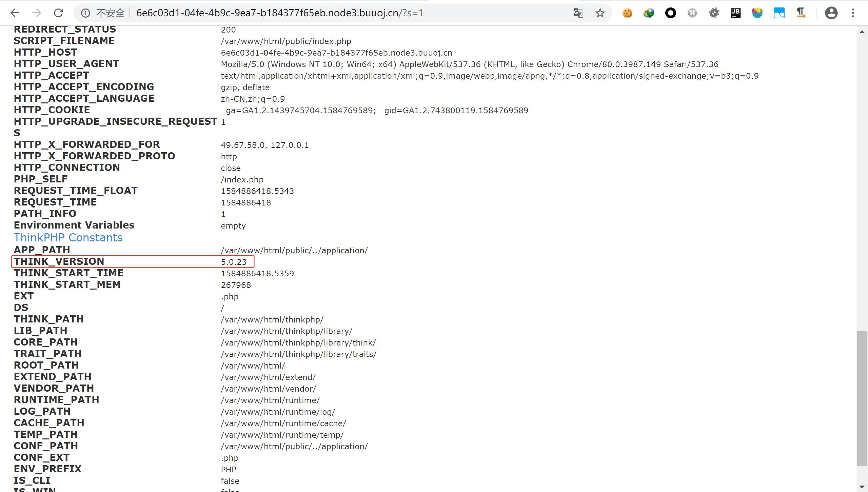Open the Chrome three-dot menu
Viewport: 868px width, 492px height.
tap(853, 13)
